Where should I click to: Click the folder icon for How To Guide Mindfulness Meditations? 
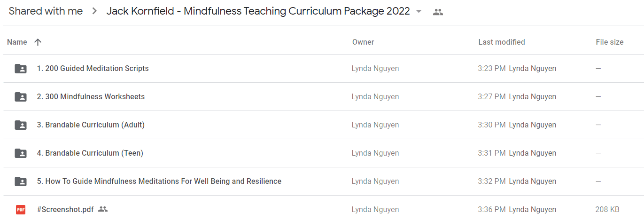click(x=21, y=182)
